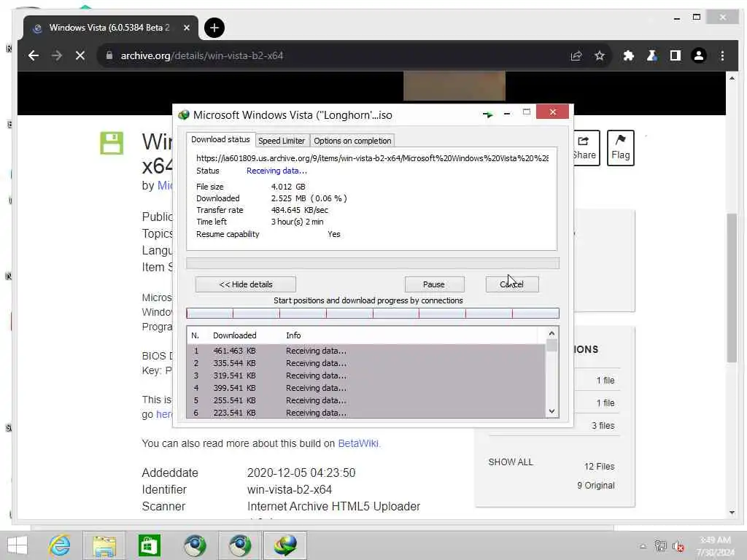Click the network icon in system tray
This screenshot has width=747, height=560.
point(660,546)
